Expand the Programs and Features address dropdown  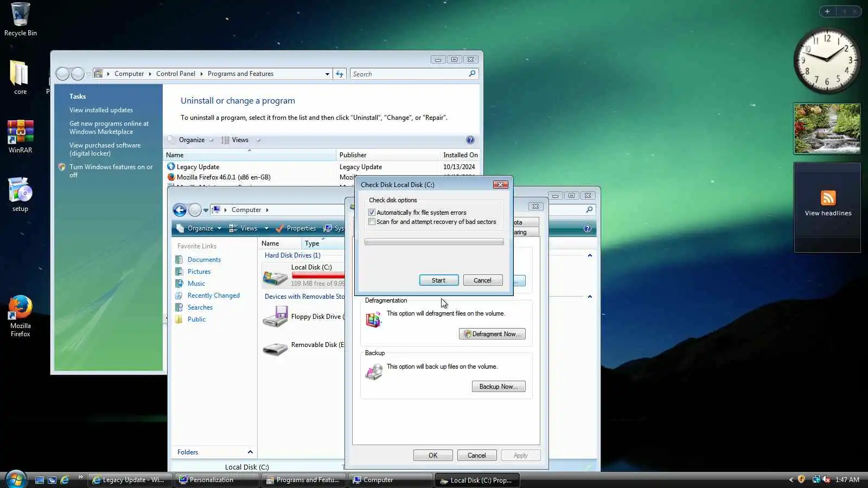click(327, 74)
